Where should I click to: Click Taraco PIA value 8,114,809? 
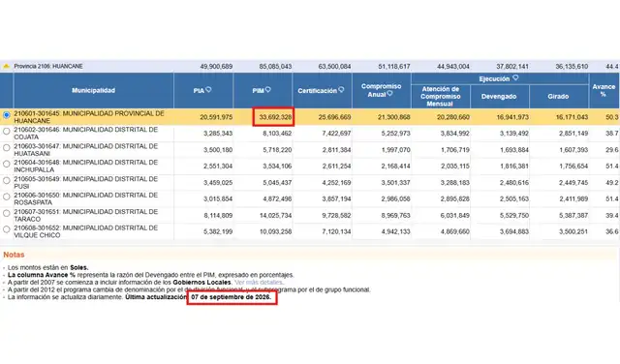coord(218,215)
